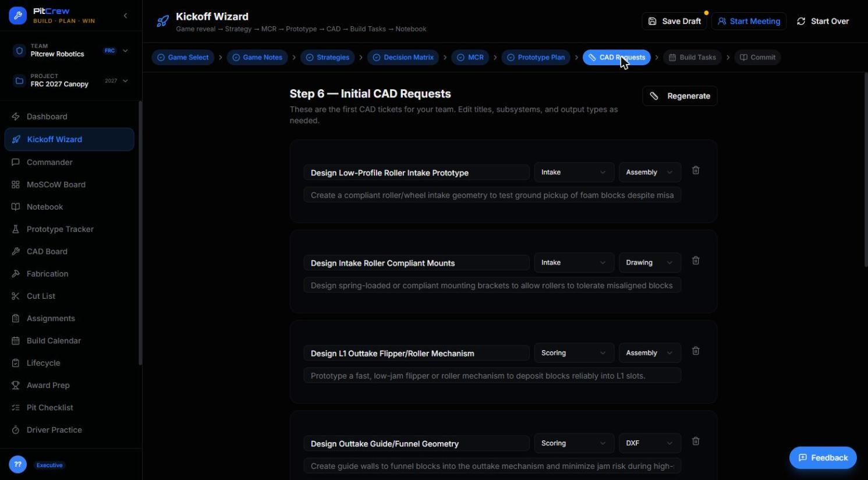The width and height of the screenshot is (868, 480).
Task: Edit description of Compliant Mounts request
Action: click(493, 285)
